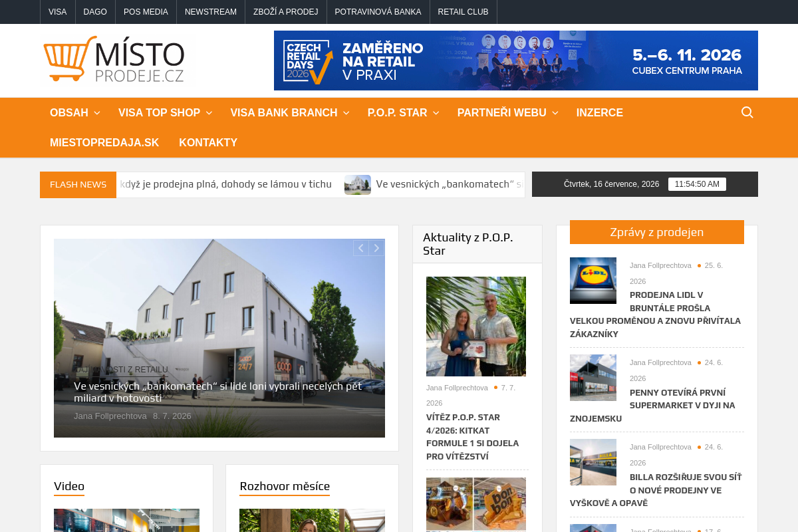
Task: Open RETAIL CLUB top bar link
Action: 464,12
